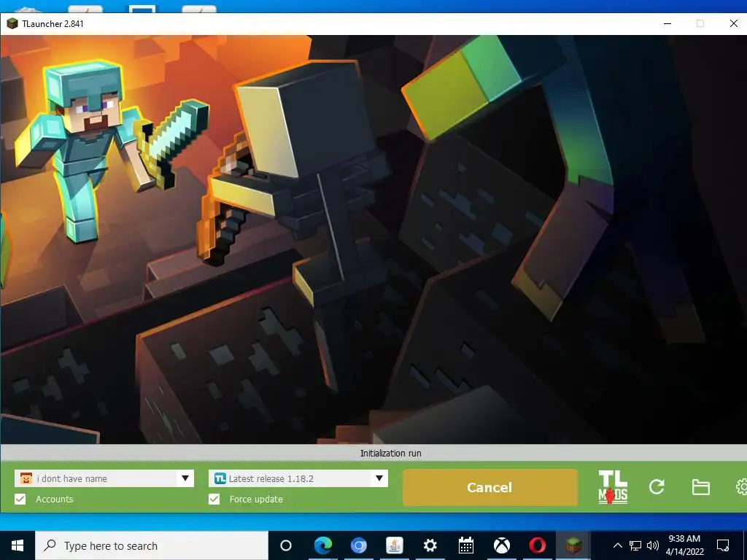The height and width of the screenshot is (560, 747).
Task: Open the Xbox app on taskbar
Action: [502, 545]
